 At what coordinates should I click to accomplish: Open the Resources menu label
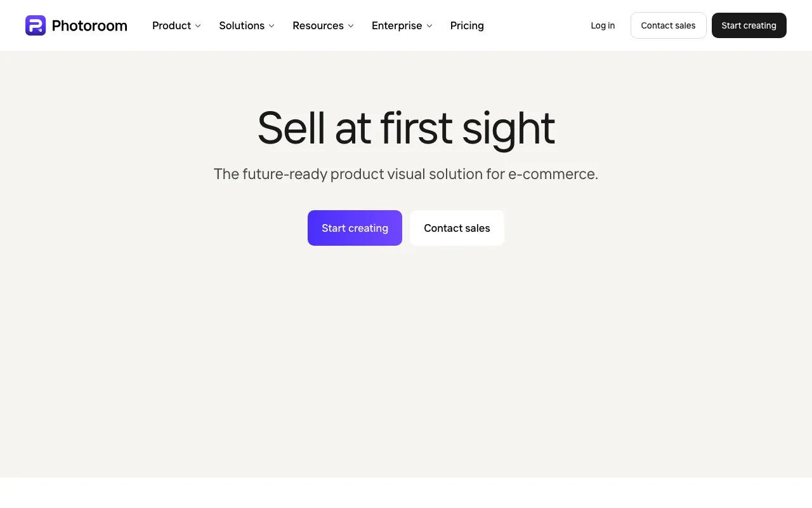318,25
